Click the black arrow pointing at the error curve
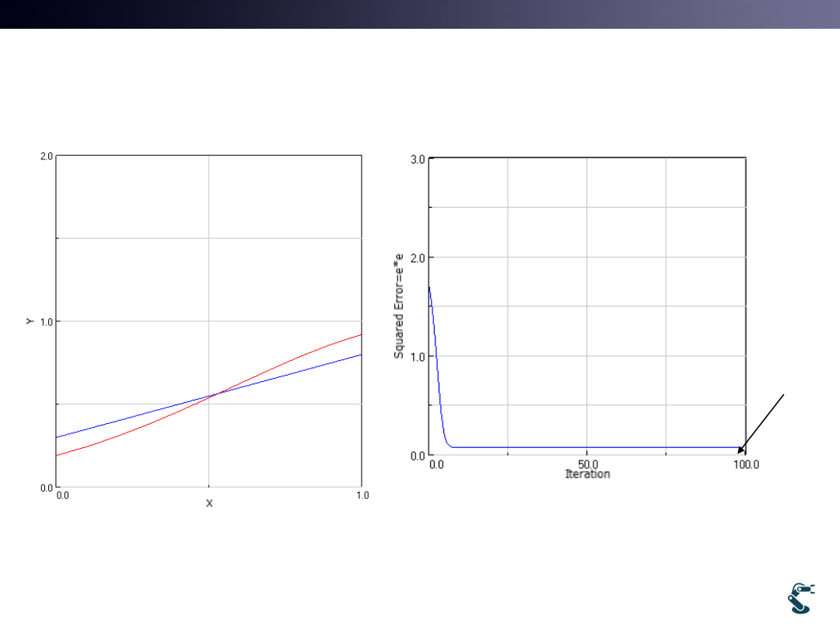Screen dimensions: 840x630 (x=762, y=423)
